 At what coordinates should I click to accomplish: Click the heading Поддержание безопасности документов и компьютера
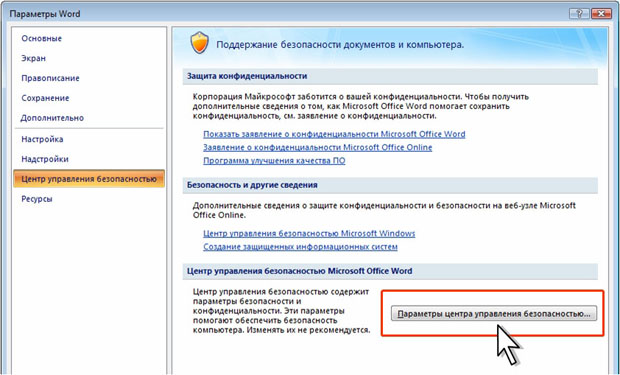(340, 45)
